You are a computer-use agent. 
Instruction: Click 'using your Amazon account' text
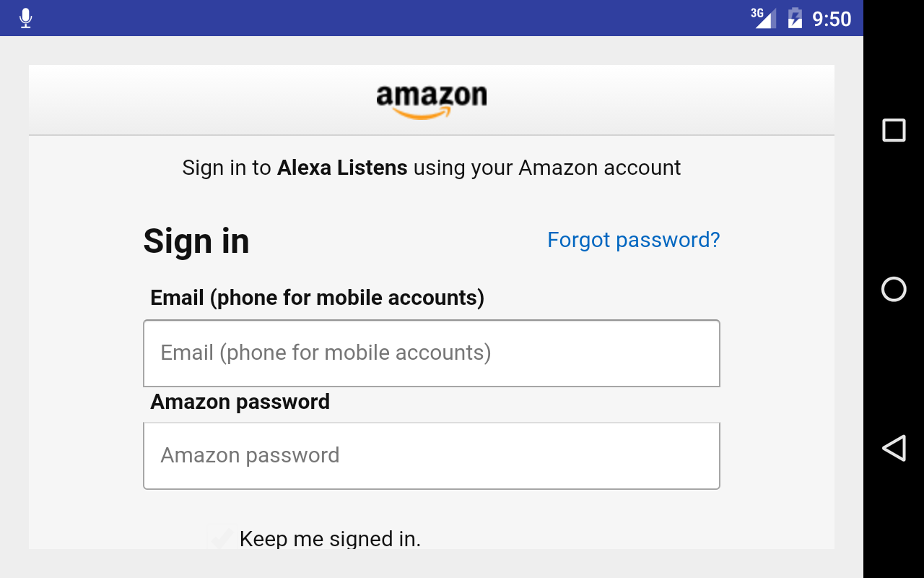click(547, 168)
